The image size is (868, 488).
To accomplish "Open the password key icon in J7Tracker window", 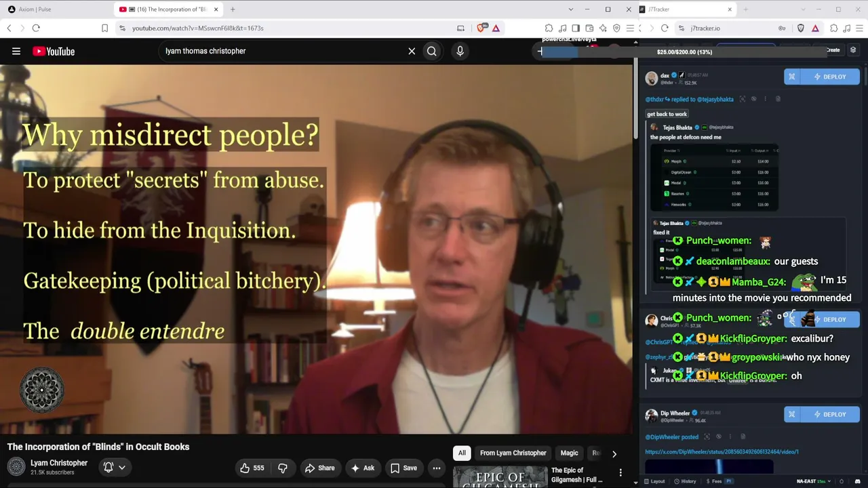I will pos(782,28).
